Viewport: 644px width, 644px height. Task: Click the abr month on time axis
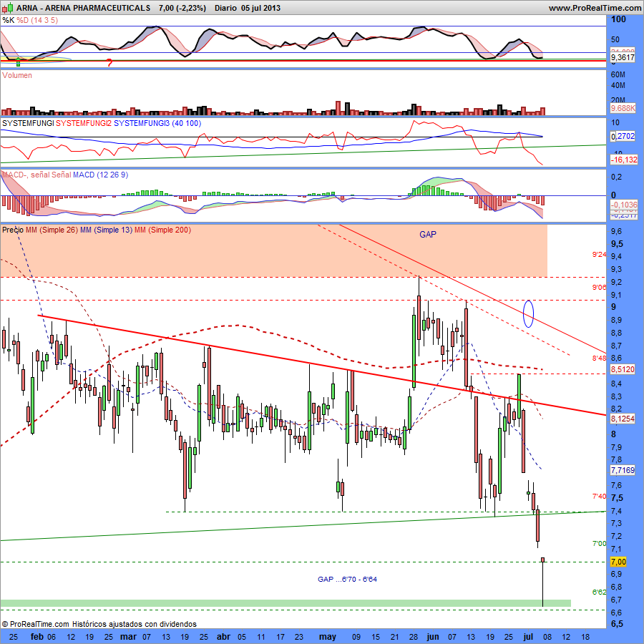pyautogui.click(x=223, y=637)
